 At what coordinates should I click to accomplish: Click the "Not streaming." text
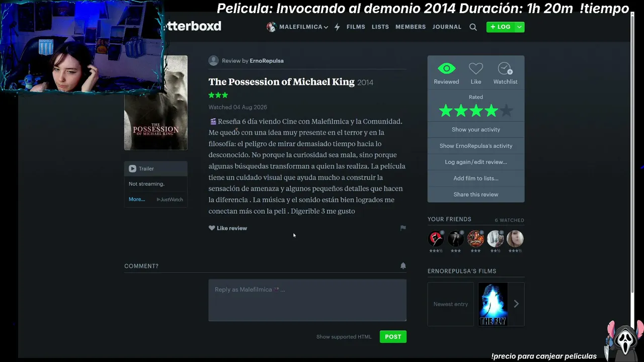[x=146, y=184]
